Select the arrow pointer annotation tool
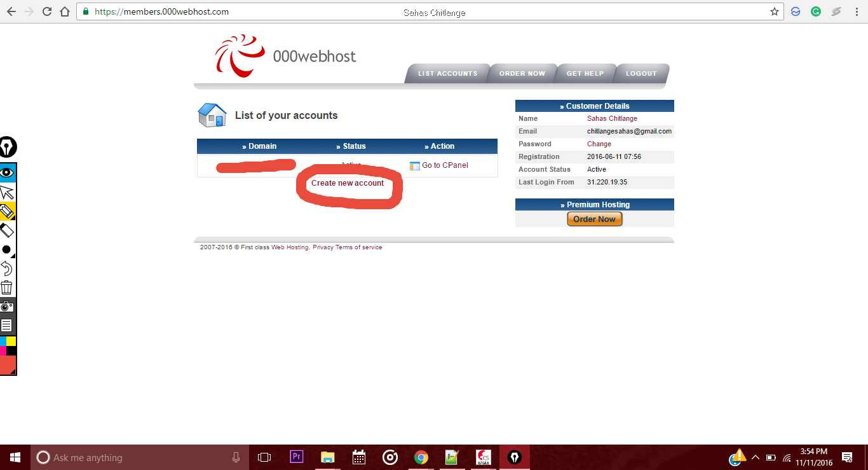 (8, 192)
